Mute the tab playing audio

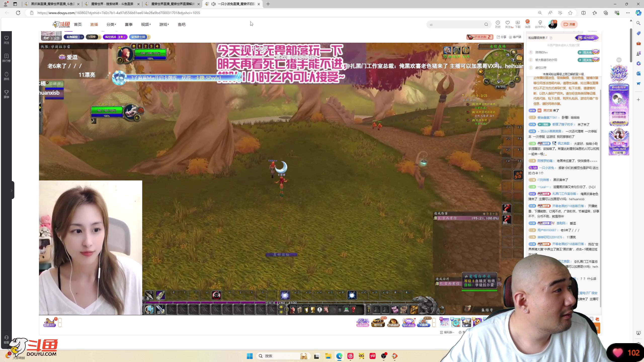(214, 4)
